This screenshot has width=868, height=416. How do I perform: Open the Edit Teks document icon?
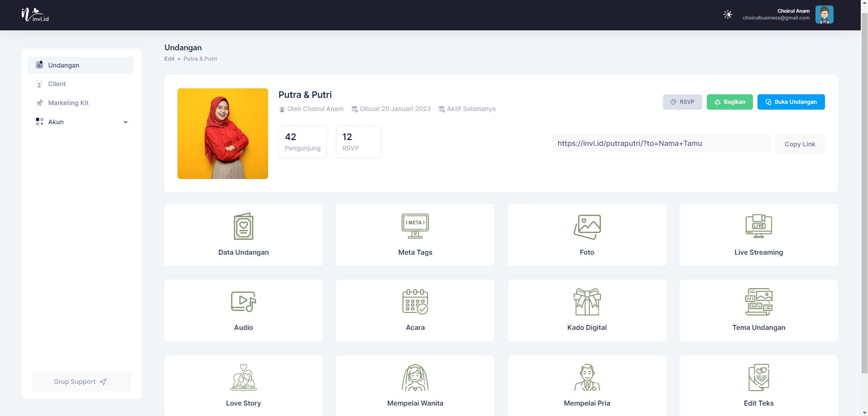(x=759, y=377)
